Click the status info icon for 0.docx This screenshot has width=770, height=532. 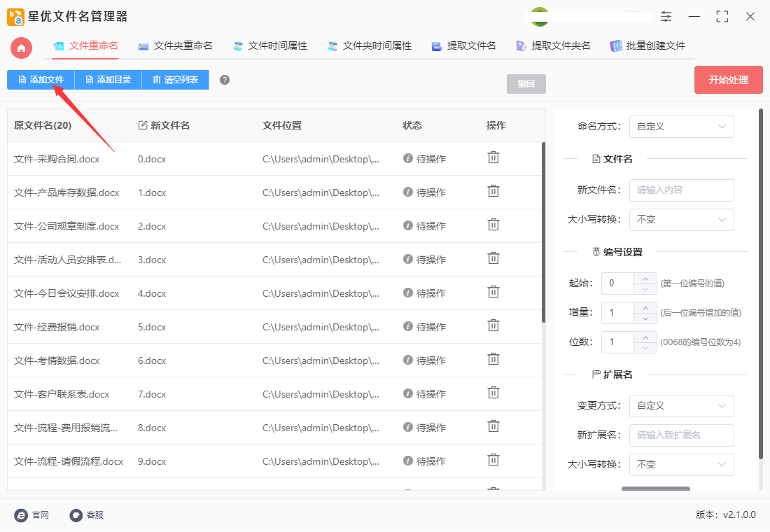(x=407, y=158)
